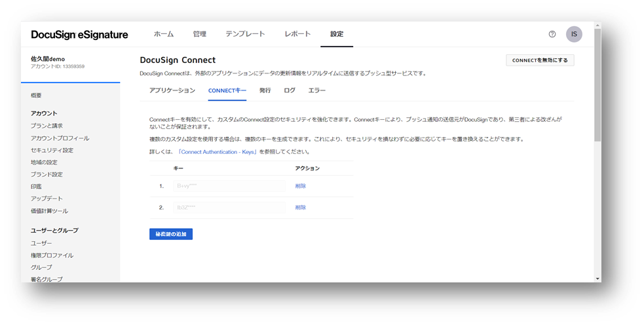Screen dimensions: 644x325
Task: Open ブランド設定 in the sidebar
Action: click(x=47, y=174)
